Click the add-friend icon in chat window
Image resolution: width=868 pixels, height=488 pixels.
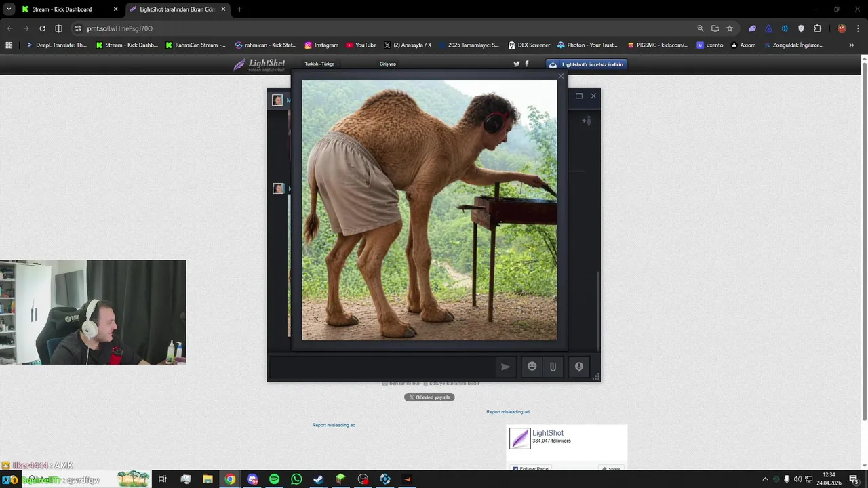587,121
